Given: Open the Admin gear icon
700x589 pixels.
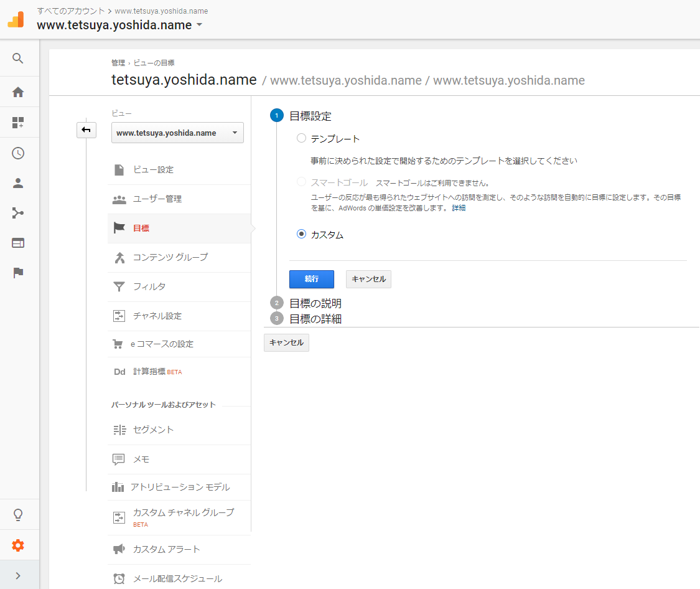Looking at the screenshot, I should (x=18, y=545).
